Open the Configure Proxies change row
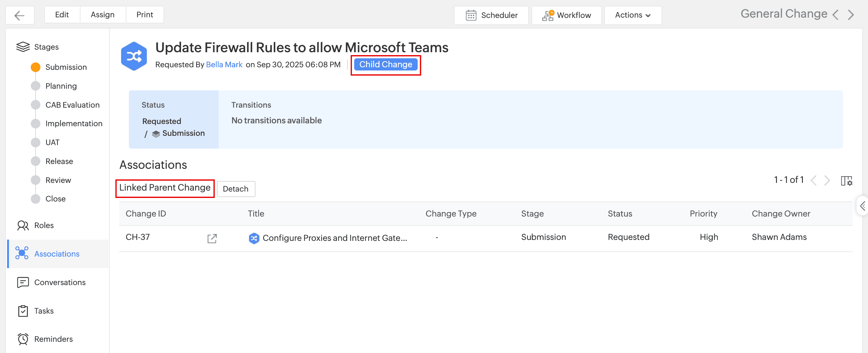This screenshot has height=353, width=868. click(x=334, y=238)
